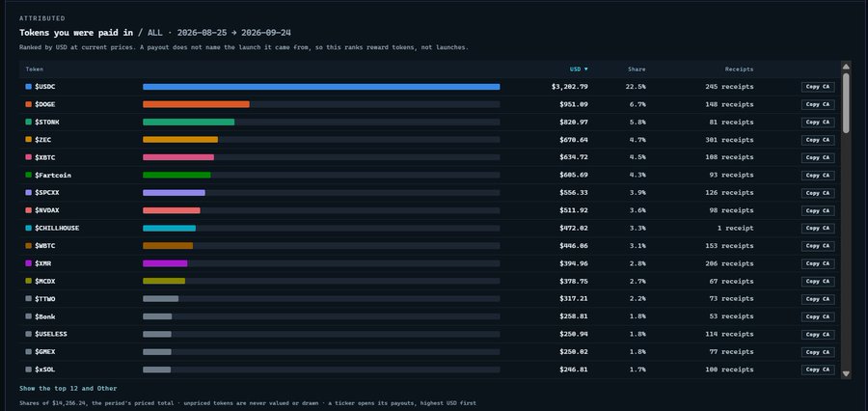Viewport: 868px width, 411px height.
Task: Show the top 12 and Other
Action: (68, 388)
